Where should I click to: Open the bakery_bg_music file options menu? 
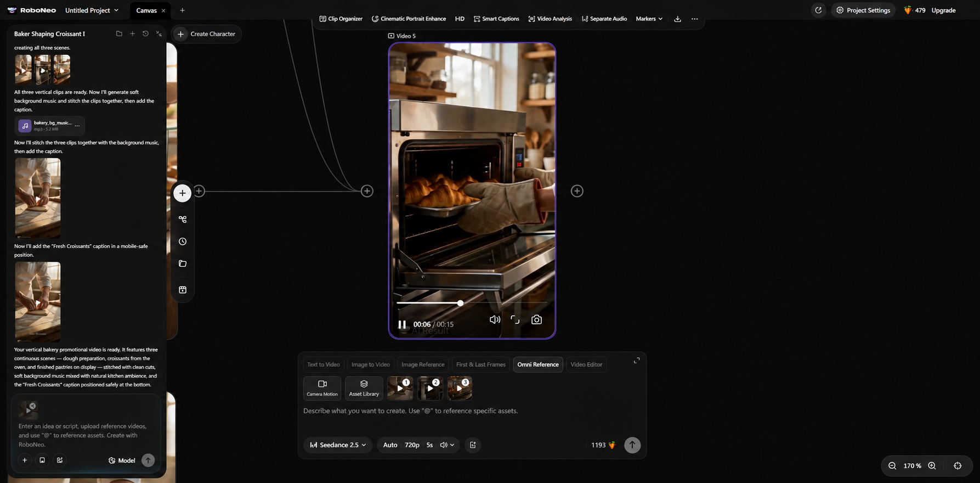77,126
